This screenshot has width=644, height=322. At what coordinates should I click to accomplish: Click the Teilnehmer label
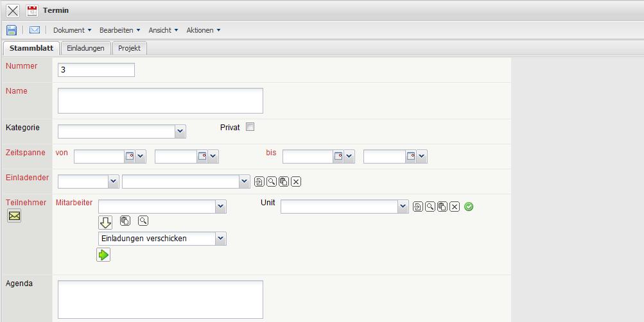26,203
